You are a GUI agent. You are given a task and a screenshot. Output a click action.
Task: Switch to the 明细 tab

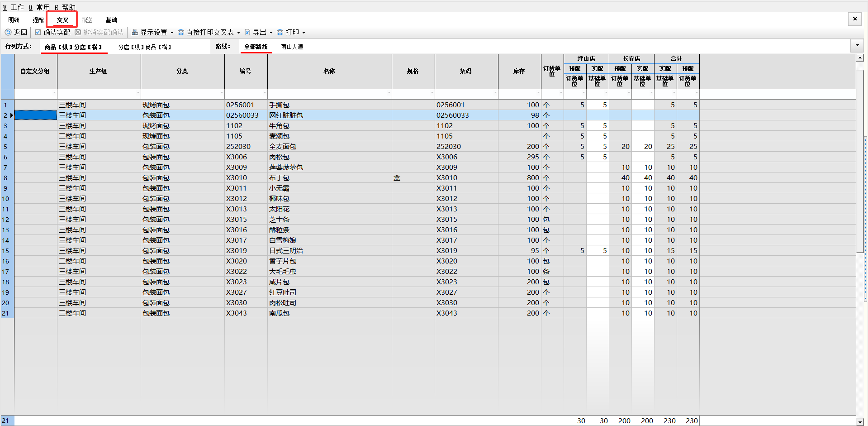coord(14,20)
